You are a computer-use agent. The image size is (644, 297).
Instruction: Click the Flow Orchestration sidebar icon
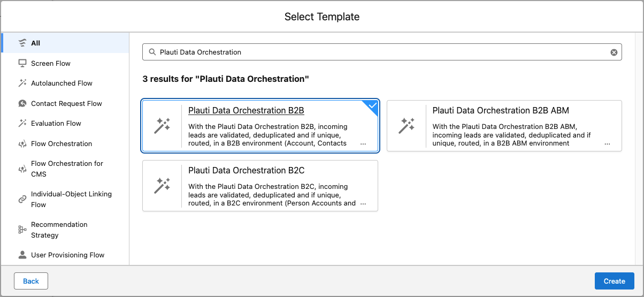(22, 143)
